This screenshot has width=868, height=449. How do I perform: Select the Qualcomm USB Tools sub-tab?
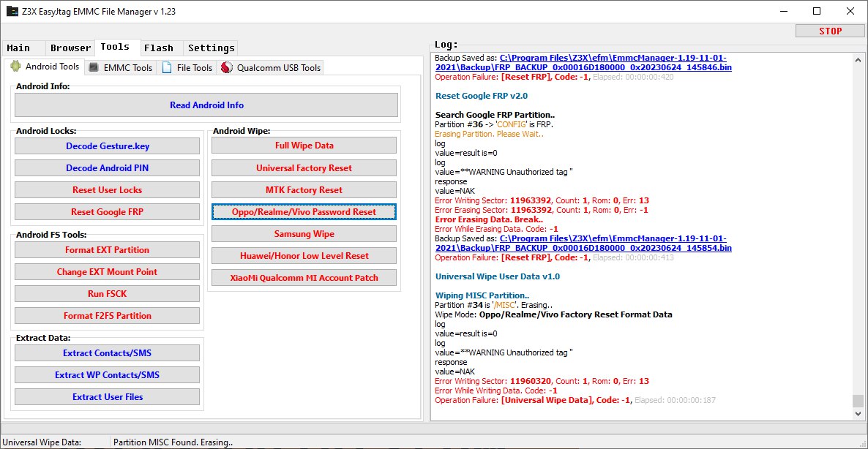tap(271, 68)
